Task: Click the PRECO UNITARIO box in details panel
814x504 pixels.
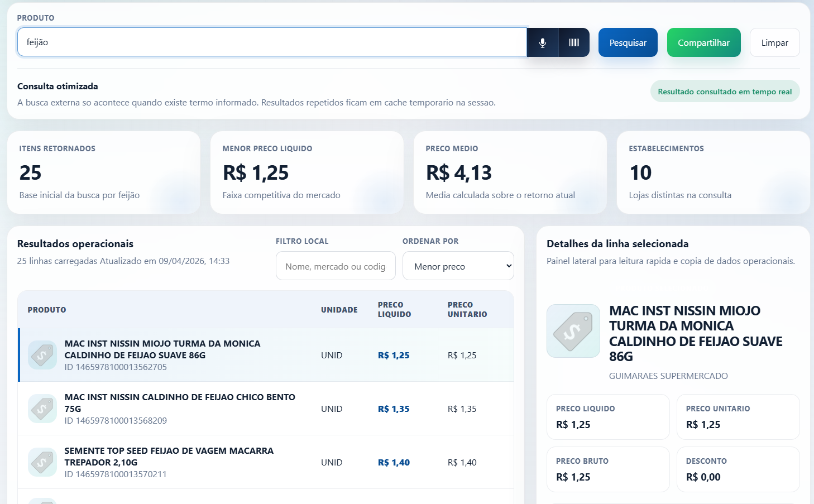Action: [x=738, y=417]
